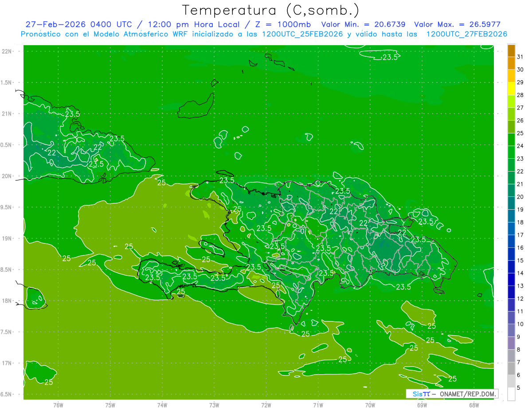Select the legend swatch between 6 and 7
The height and width of the screenshot is (411, 532).
(x=512, y=369)
